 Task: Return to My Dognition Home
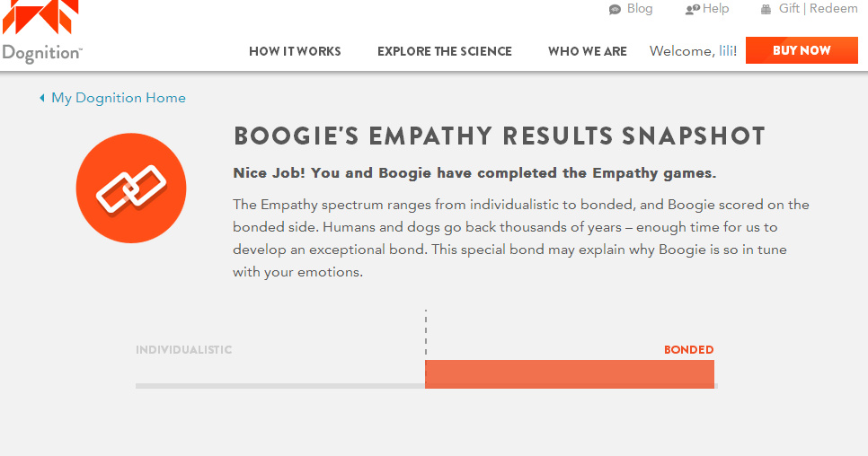tap(119, 98)
